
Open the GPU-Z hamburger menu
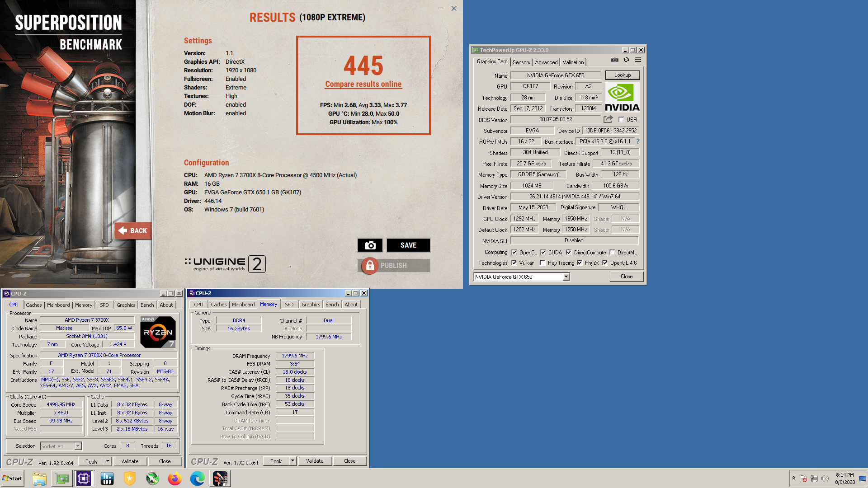pos(638,60)
